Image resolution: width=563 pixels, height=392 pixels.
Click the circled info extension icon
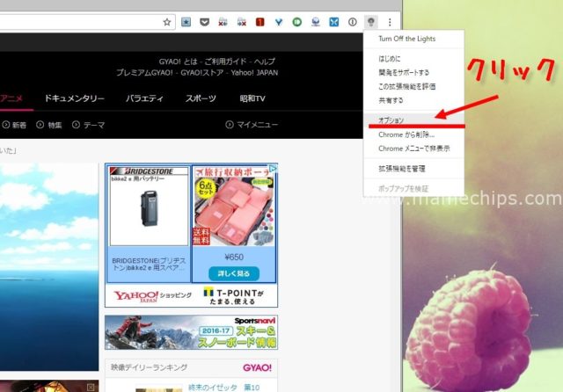(353, 20)
